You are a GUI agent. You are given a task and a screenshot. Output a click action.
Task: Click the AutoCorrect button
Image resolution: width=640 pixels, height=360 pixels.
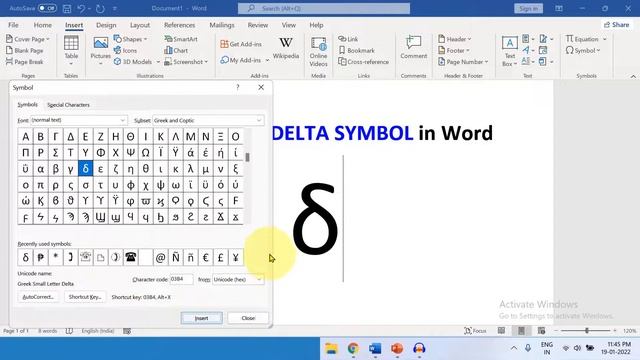38,297
